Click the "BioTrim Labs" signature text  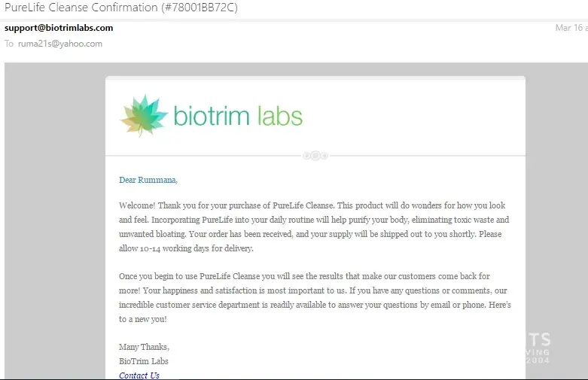click(145, 361)
